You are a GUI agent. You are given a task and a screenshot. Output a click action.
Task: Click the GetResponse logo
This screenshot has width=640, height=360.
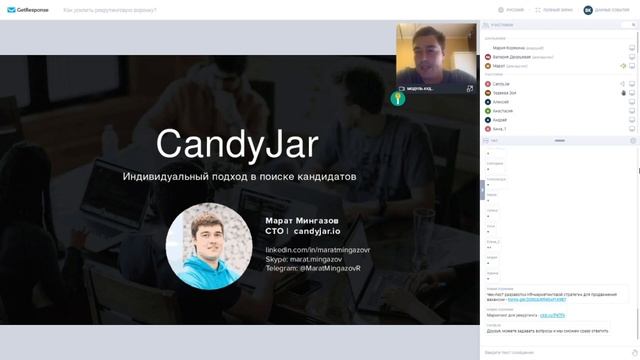point(28,10)
